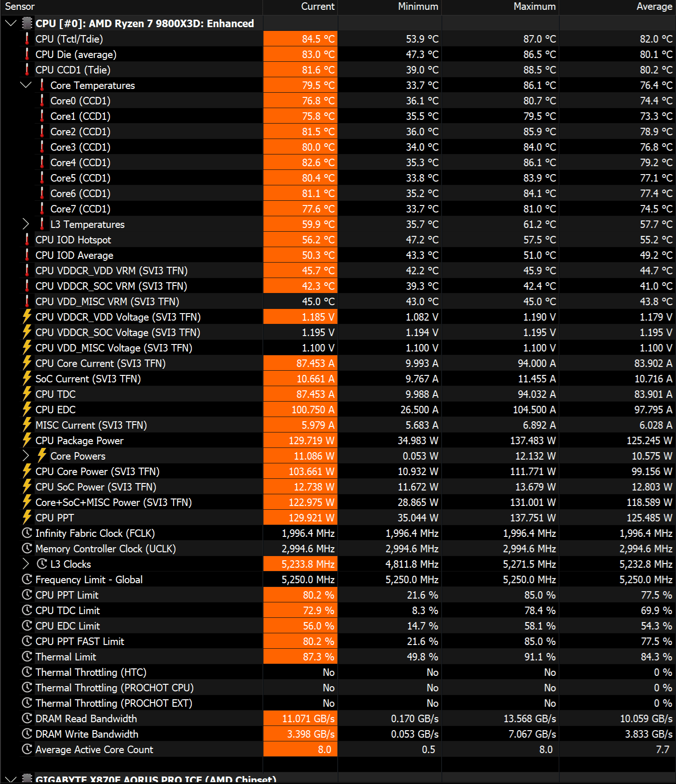
Task: Expand the L3 Clocks subtree
Action: pyautogui.click(x=26, y=564)
